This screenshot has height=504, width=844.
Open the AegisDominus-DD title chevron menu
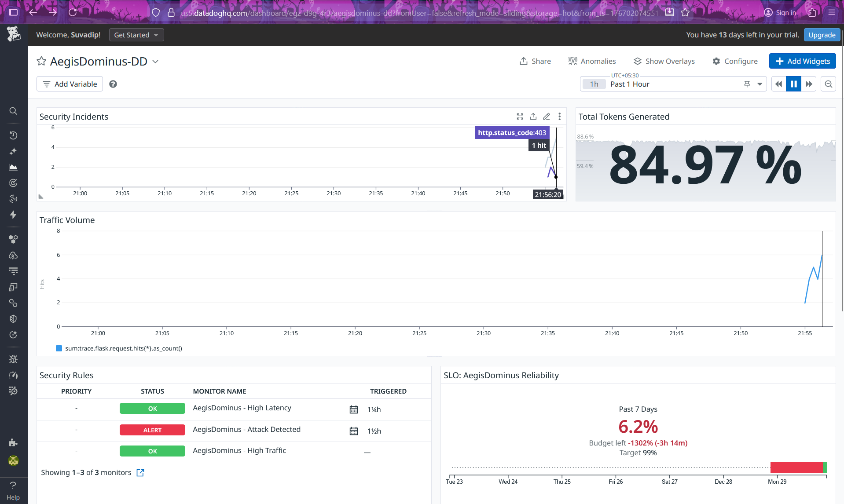(155, 62)
